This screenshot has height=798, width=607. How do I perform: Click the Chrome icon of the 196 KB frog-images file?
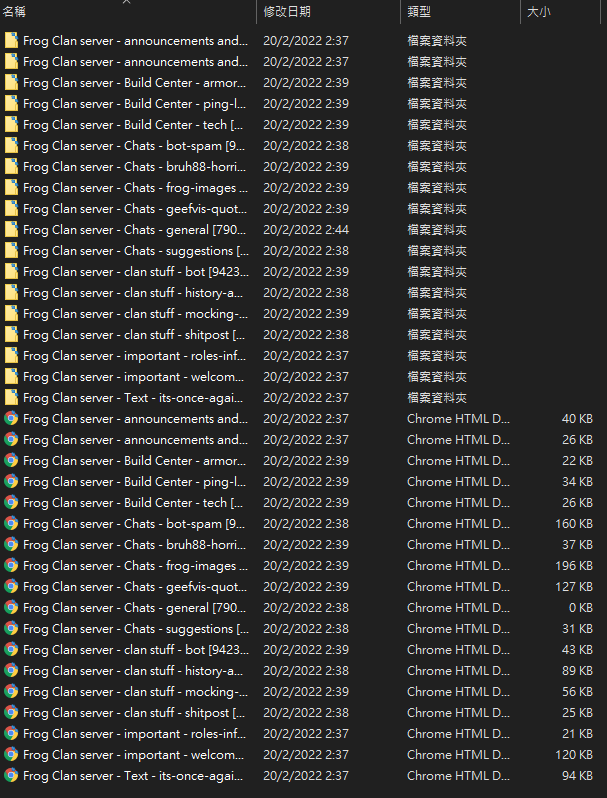click(x=11, y=566)
